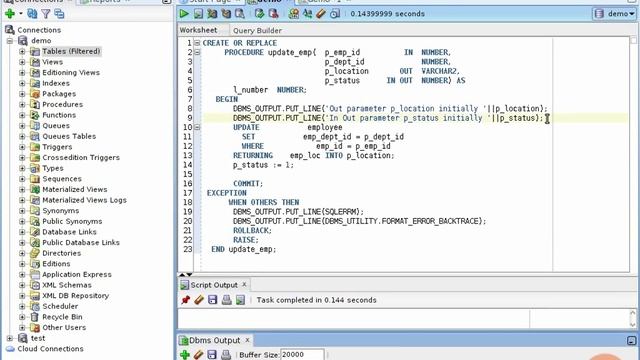Expand the Sequences node
The image size is (640, 360).
coord(22,179)
